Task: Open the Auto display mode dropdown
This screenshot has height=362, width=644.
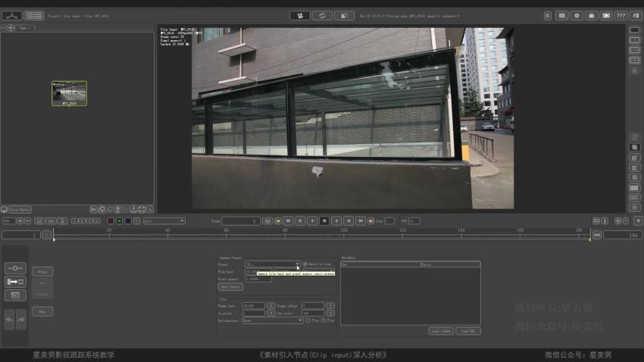Action: 164,221
